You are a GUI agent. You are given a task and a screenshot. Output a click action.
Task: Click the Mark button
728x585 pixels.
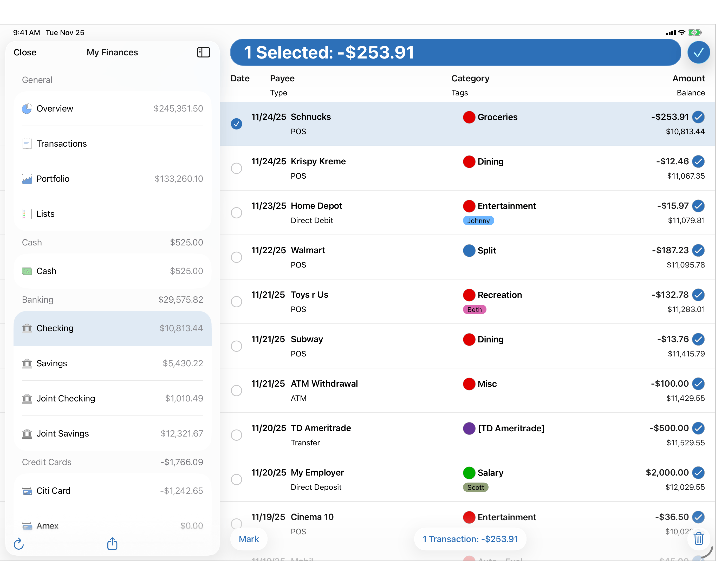point(249,539)
